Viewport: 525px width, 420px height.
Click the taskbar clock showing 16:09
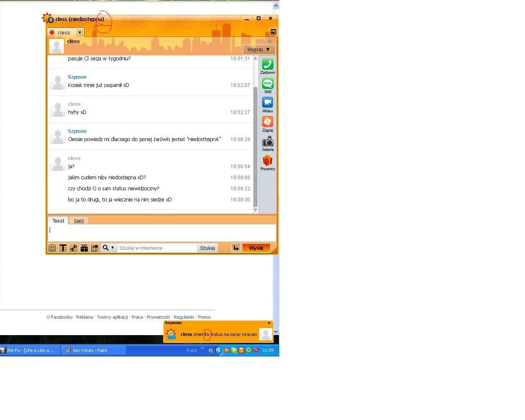tap(268, 350)
